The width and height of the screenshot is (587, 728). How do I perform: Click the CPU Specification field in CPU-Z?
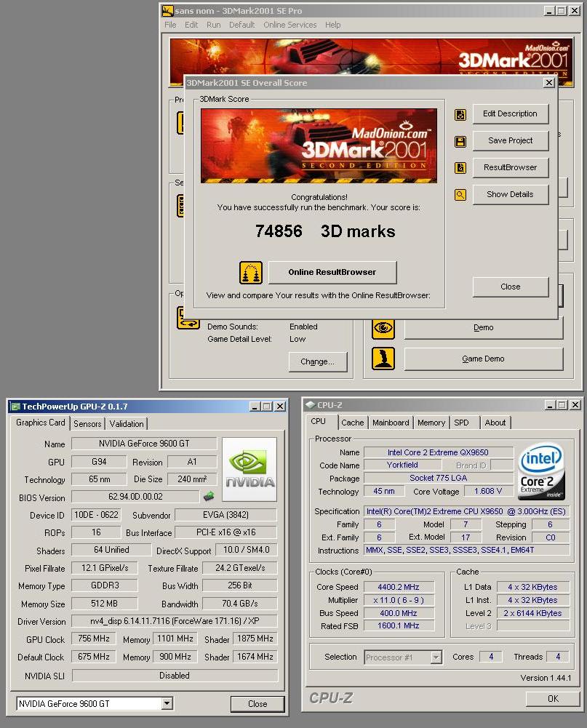[466, 511]
